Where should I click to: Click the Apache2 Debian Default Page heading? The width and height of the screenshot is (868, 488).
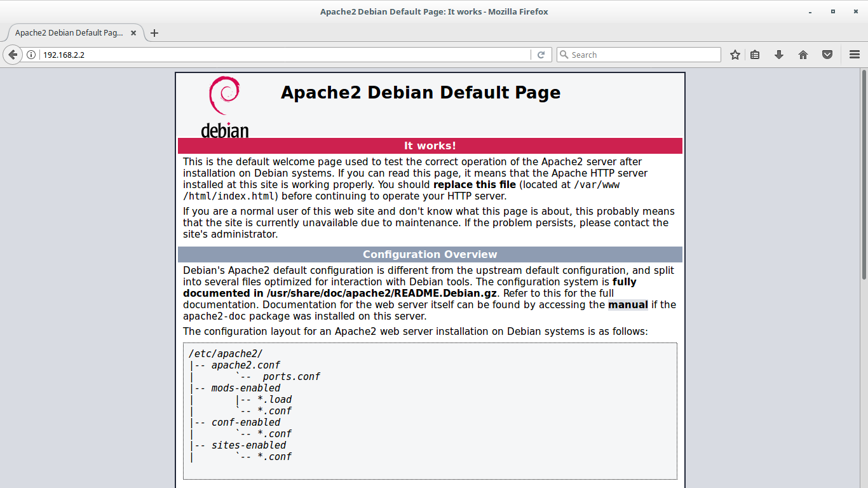421,93
